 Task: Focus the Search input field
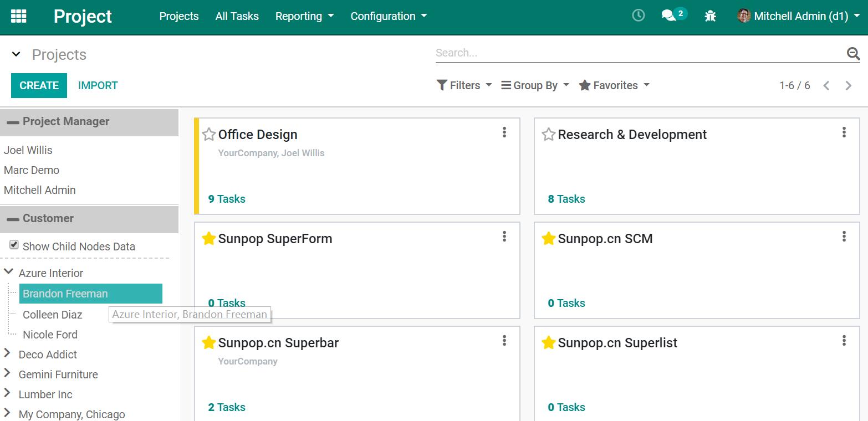pyautogui.click(x=637, y=53)
